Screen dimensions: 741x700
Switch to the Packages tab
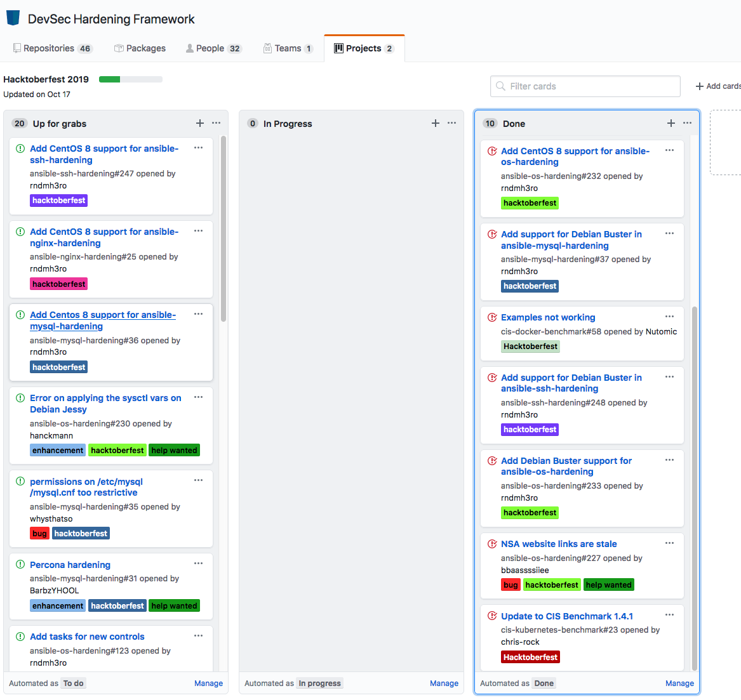click(x=140, y=48)
